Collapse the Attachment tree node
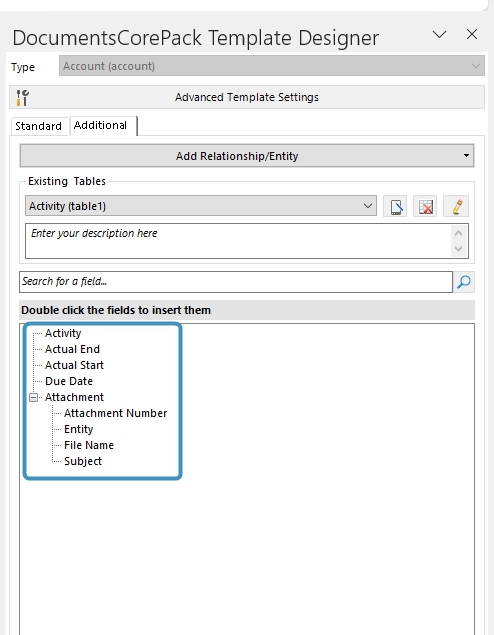 (34, 398)
